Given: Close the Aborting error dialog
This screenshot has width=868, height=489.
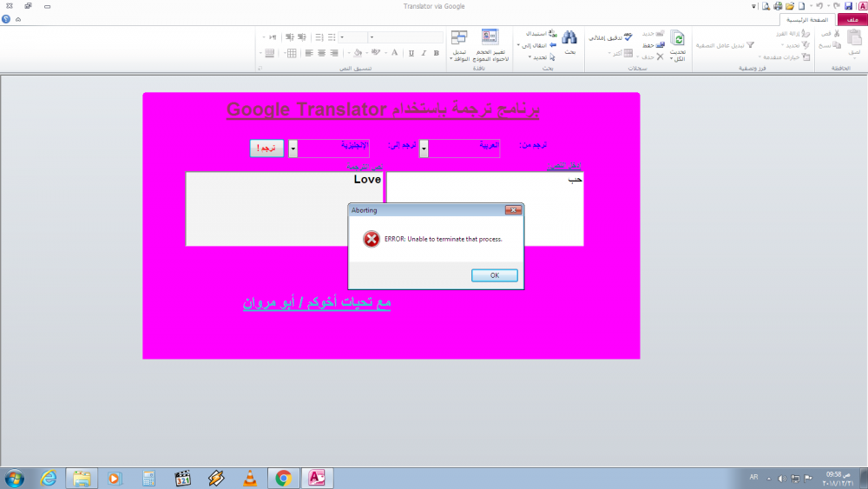Looking at the screenshot, I should pyautogui.click(x=513, y=210).
